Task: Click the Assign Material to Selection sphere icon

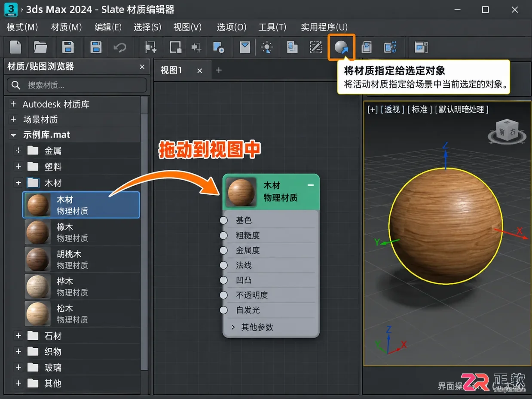Action: click(x=342, y=47)
